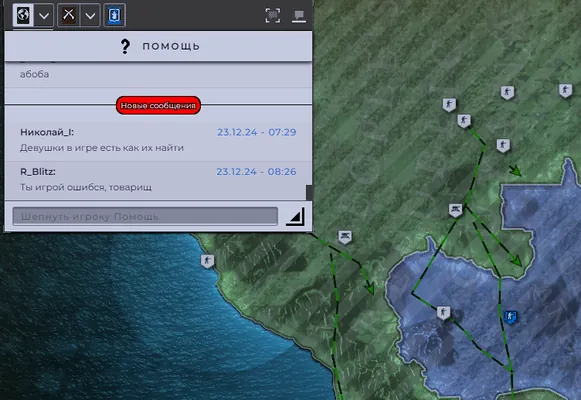
Task: Minimize the chat with the speech bubble icon
Action: [x=299, y=16]
